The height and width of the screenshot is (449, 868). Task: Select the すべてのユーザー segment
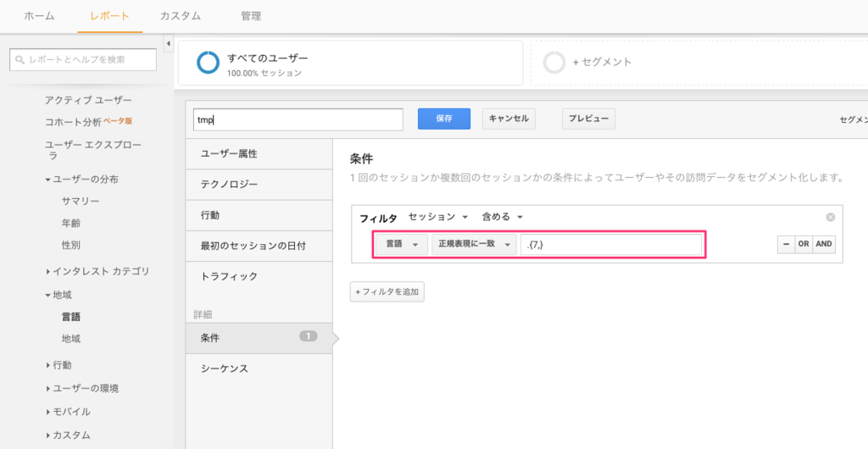(350, 63)
